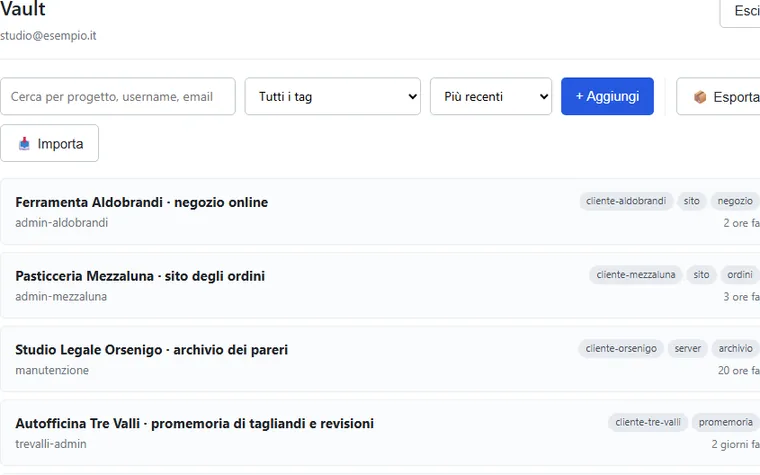The height and width of the screenshot is (475, 760).
Task: Open the Studio Legale Orsenigo · archivio dei pareri entry
Action: pos(380,359)
